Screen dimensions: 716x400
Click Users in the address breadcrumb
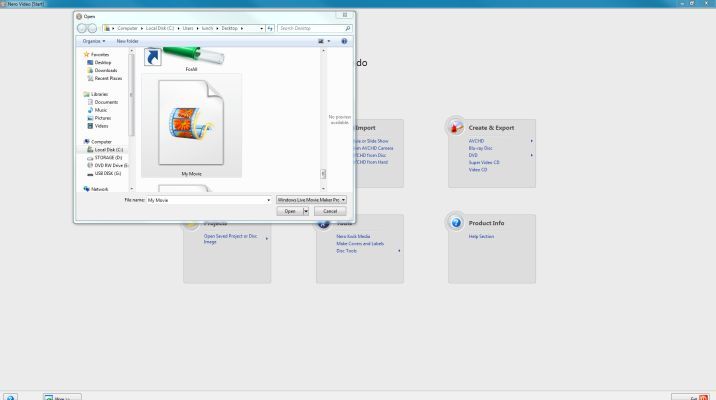pyautogui.click(x=188, y=28)
